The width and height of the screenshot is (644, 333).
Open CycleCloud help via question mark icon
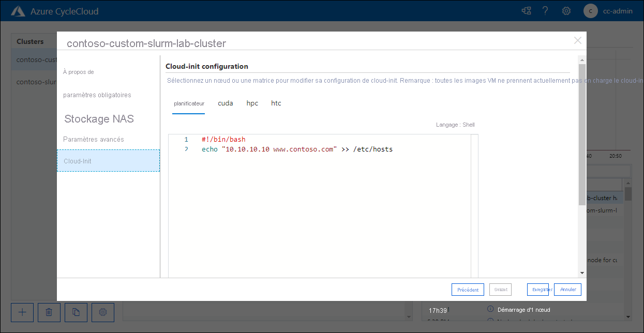[545, 10]
